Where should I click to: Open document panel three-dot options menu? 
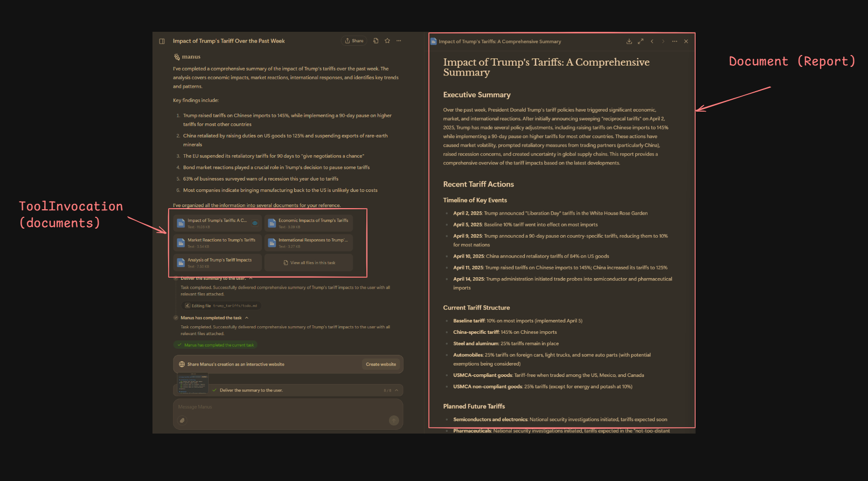(675, 42)
